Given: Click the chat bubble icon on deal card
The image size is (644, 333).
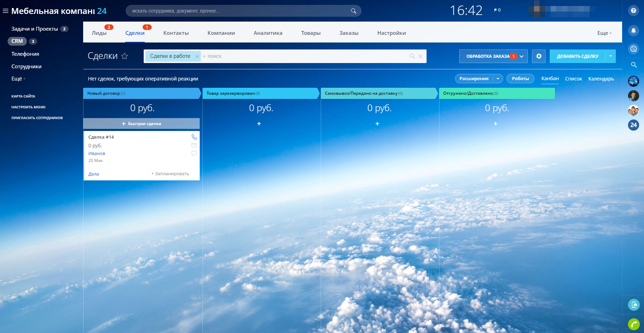Looking at the screenshot, I should coord(194,153).
